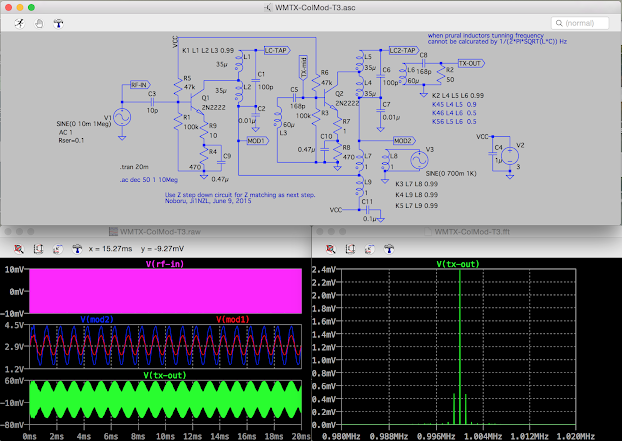622x441 pixels.
Task: Click the .tran 20m directive
Action: [x=134, y=167]
